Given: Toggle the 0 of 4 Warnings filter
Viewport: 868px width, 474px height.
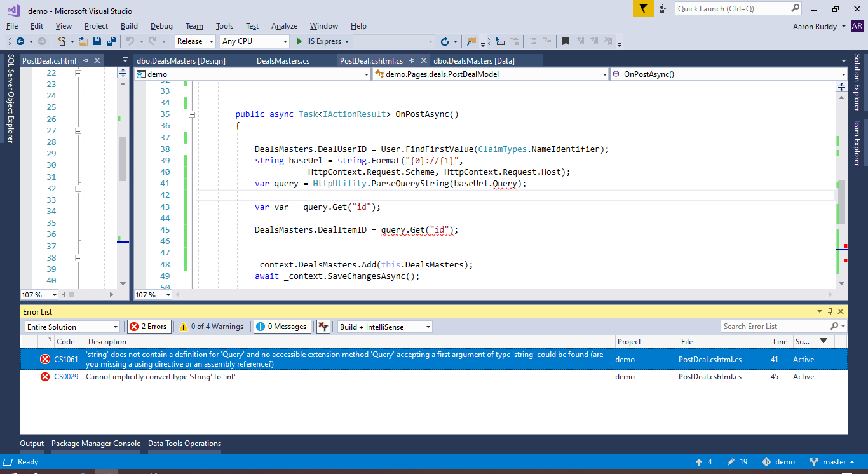Looking at the screenshot, I should point(212,327).
